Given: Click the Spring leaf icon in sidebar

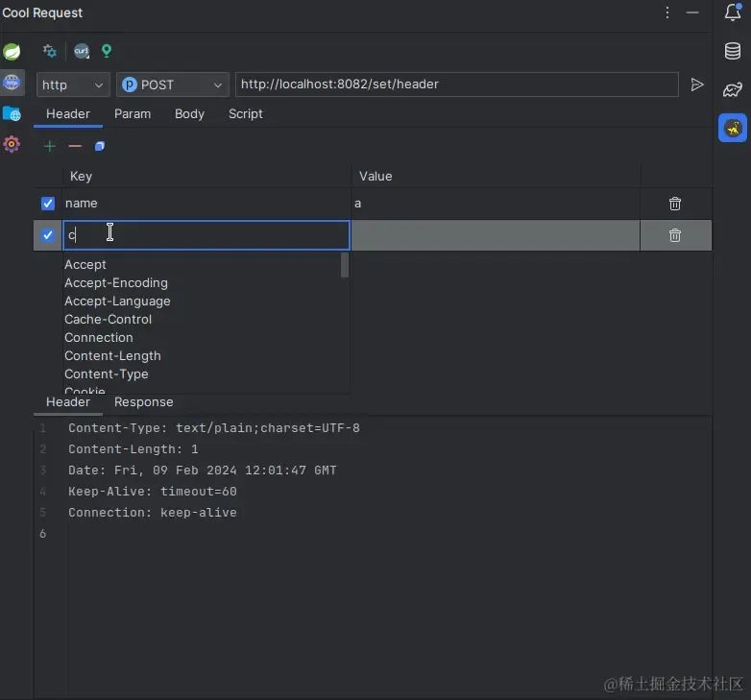Looking at the screenshot, I should coord(12,51).
